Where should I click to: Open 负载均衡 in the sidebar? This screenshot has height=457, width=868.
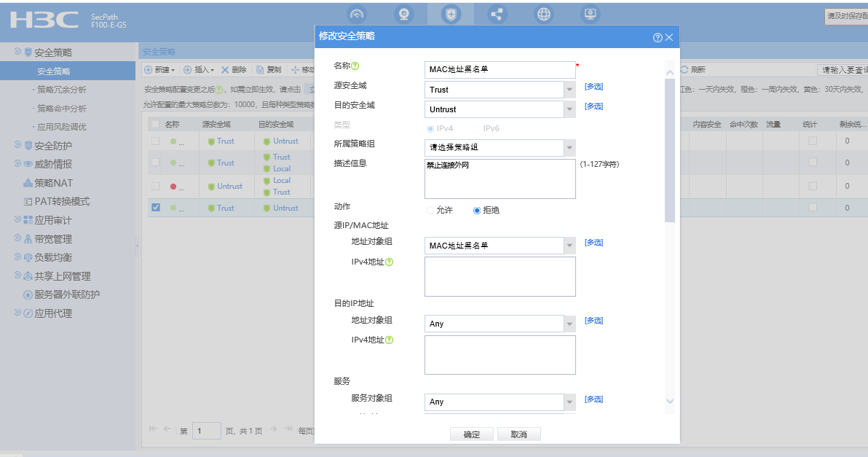(53, 257)
